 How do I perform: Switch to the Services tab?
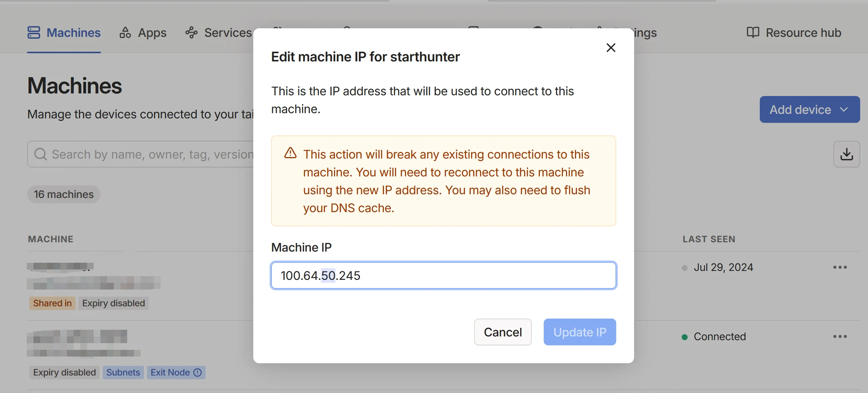click(219, 33)
